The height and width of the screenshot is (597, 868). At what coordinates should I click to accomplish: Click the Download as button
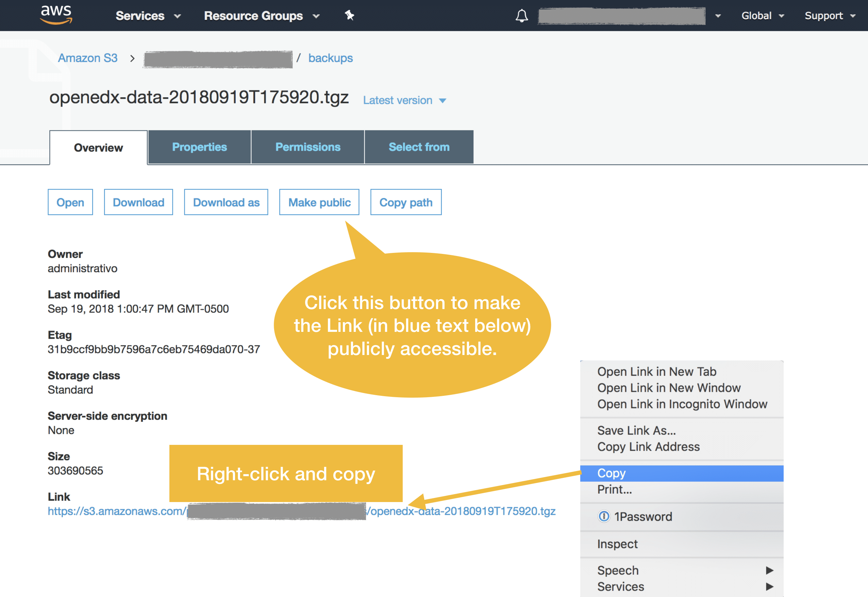[226, 202]
